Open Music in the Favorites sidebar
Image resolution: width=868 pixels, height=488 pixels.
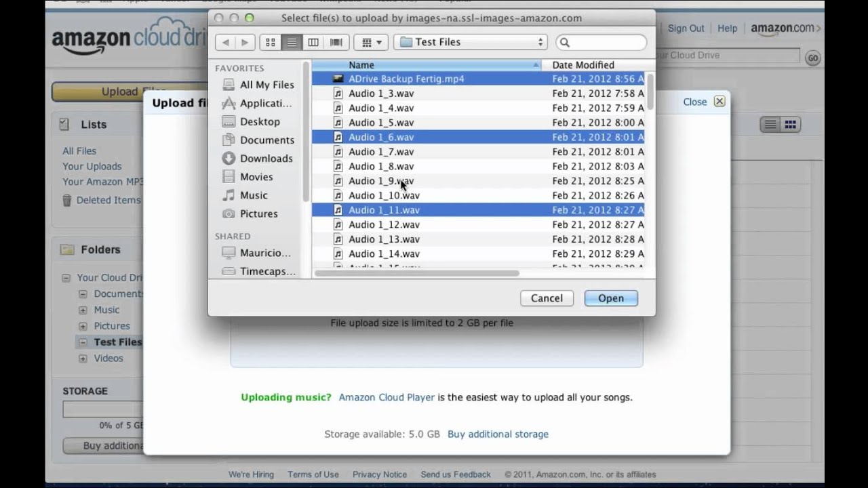245,195
